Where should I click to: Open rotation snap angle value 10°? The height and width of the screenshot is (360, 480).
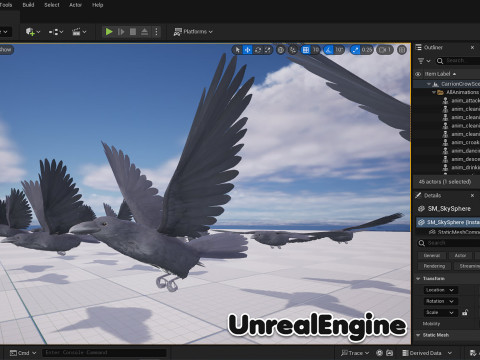[339, 50]
